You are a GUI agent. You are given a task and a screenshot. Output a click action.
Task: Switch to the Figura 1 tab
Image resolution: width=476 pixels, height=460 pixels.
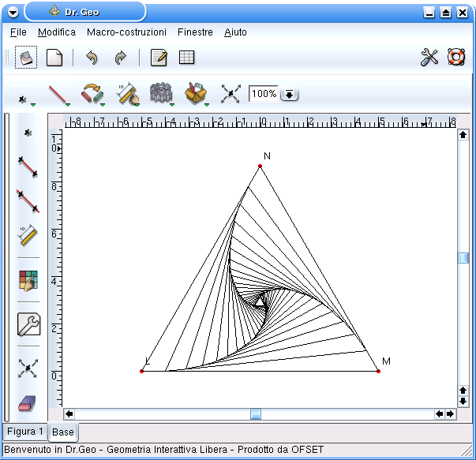[25, 432]
